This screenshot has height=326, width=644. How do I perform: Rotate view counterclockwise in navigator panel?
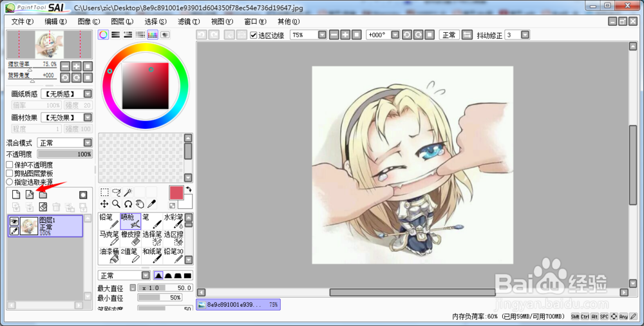click(x=65, y=77)
